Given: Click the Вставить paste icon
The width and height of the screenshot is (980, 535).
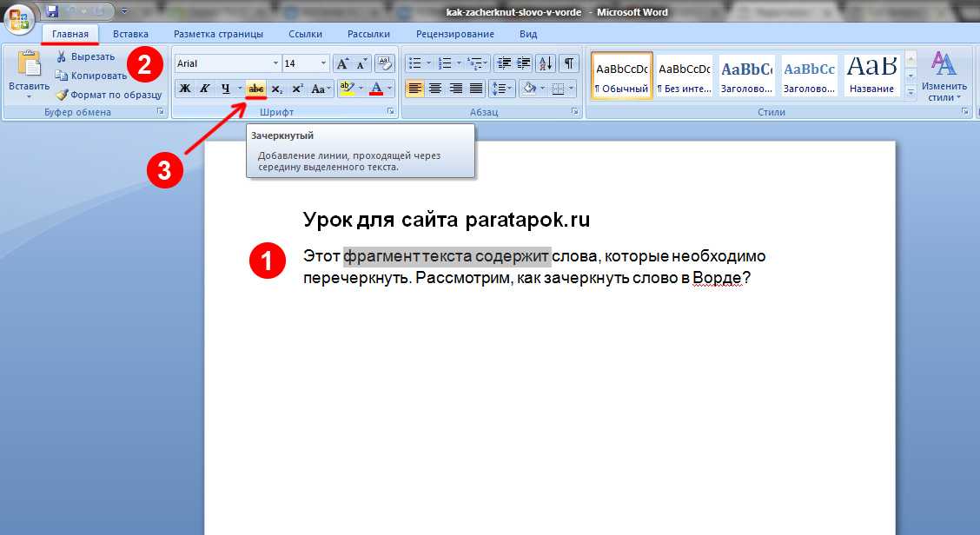Looking at the screenshot, I should [29, 63].
